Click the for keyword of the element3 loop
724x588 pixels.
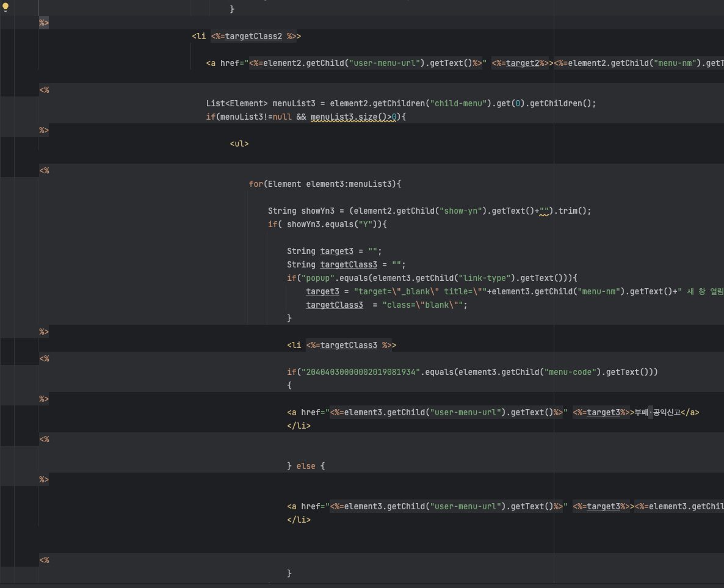[256, 184]
